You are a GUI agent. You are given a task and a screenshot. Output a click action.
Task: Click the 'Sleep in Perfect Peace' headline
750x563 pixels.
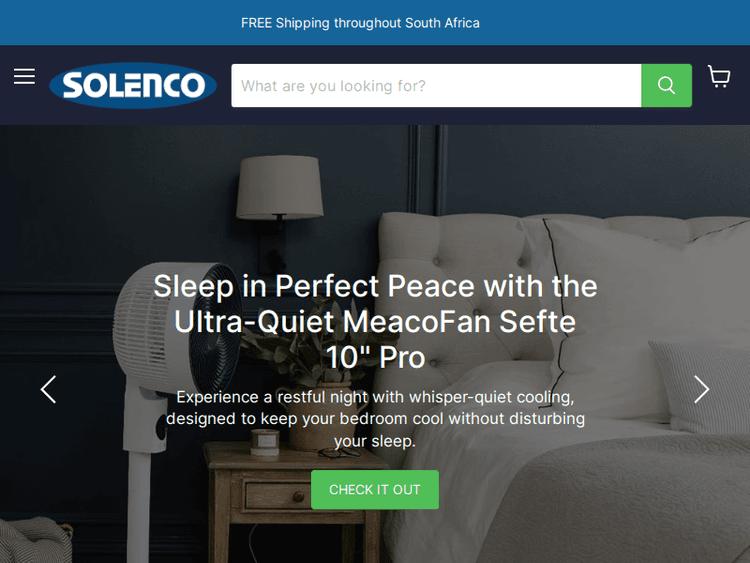click(x=375, y=321)
